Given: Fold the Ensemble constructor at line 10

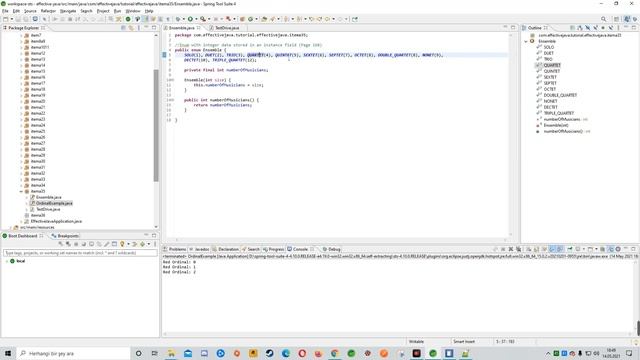Looking at the screenshot, I should pos(173,80).
